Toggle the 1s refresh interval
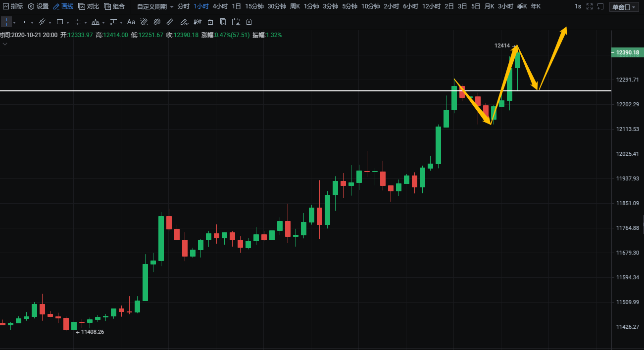This screenshot has height=350, width=644. click(578, 6)
